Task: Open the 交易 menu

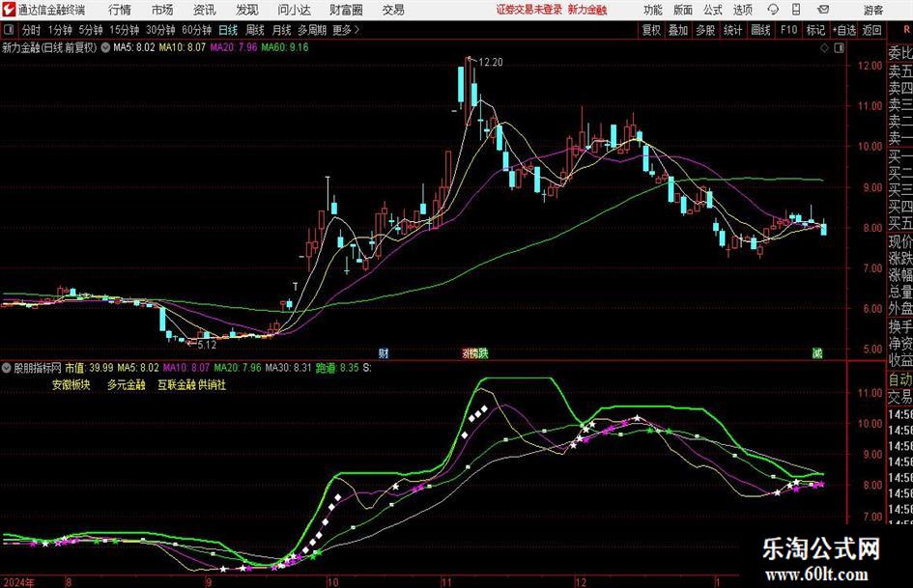Action: coord(393,10)
